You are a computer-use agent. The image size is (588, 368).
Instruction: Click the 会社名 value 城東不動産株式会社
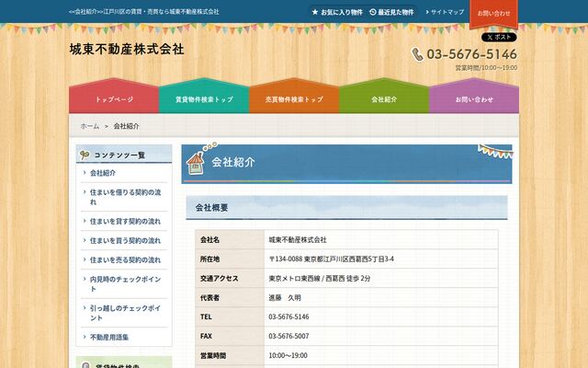[x=298, y=239]
